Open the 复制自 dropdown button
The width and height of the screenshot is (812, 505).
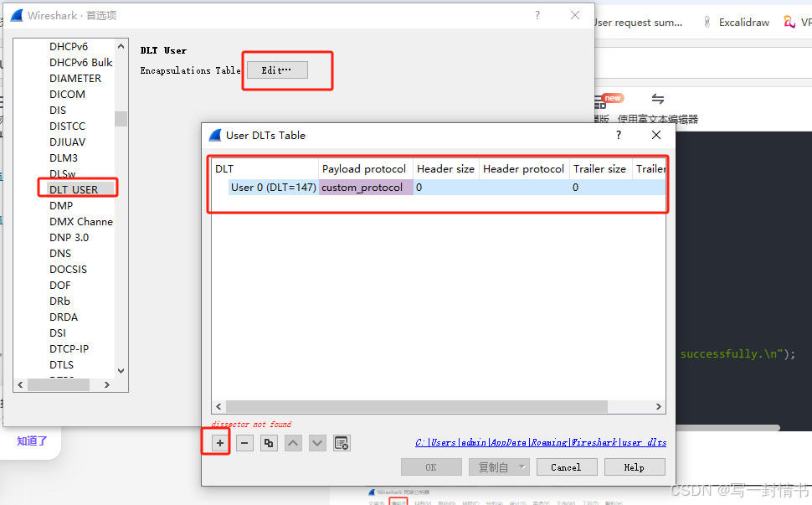[499, 467]
